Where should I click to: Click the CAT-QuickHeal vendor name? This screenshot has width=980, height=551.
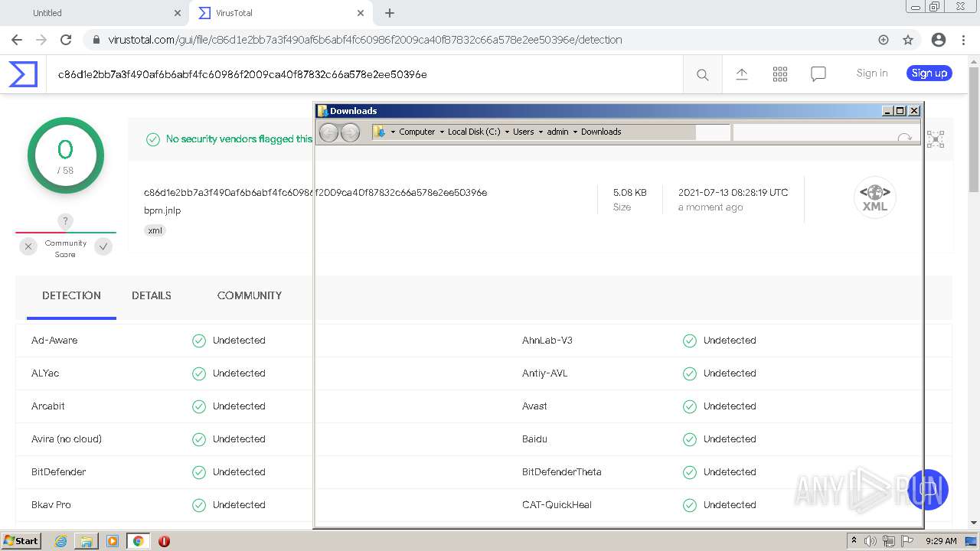[557, 505]
